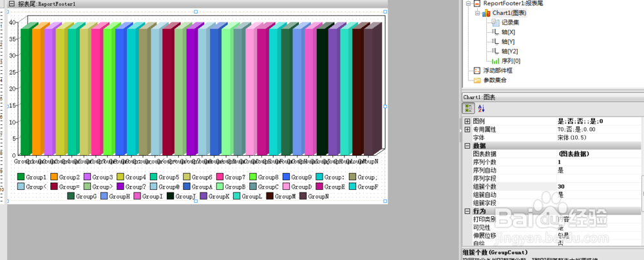The width and height of the screenshot is (644, 260).
Task: Edit the 序列个数 value 1
Action: 599,162
